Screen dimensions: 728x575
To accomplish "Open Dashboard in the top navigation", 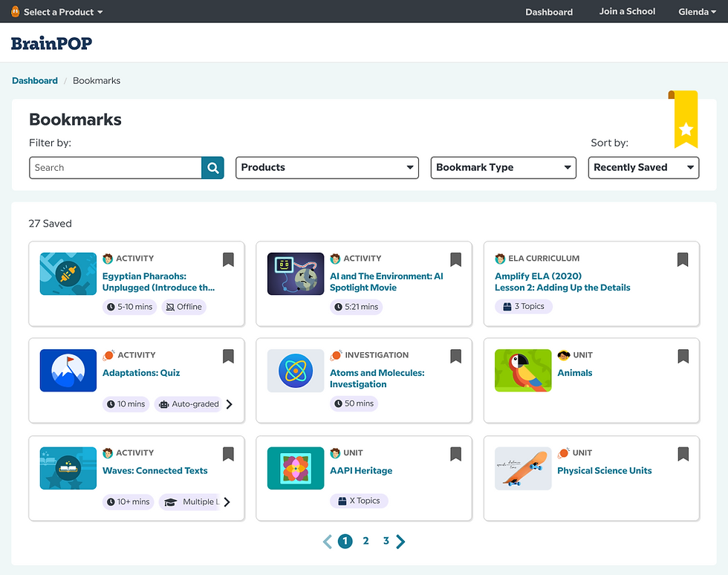I will 549,12.
